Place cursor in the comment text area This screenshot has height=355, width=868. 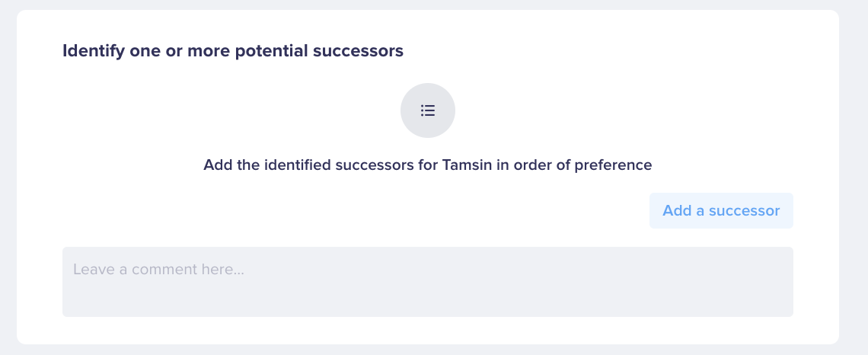428,282
